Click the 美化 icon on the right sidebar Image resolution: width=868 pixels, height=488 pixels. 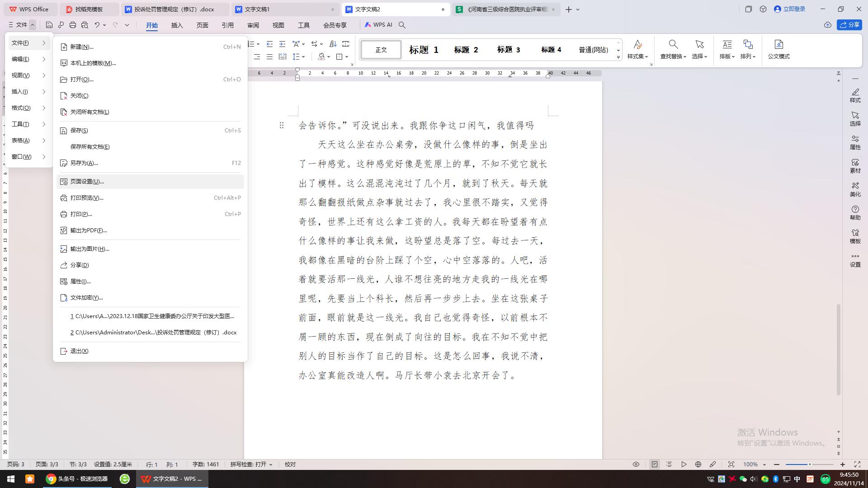[x=855, y=190]
